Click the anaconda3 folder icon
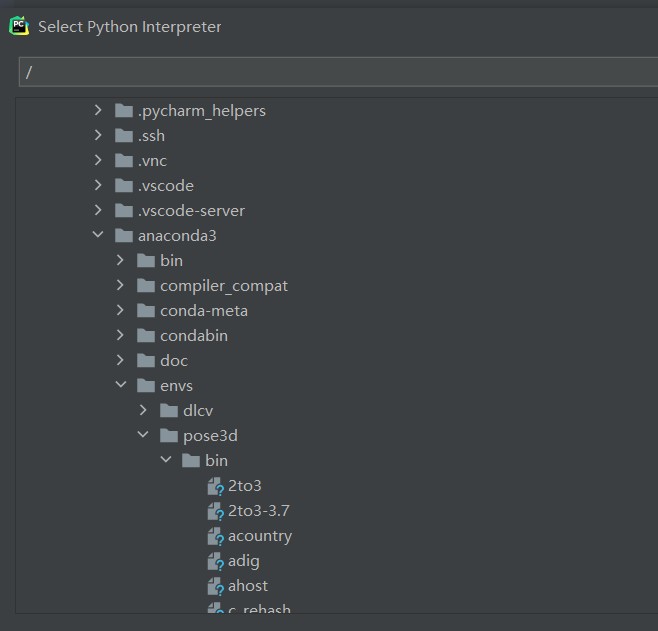This screenshot has height=631, width=658. (124, 235)
